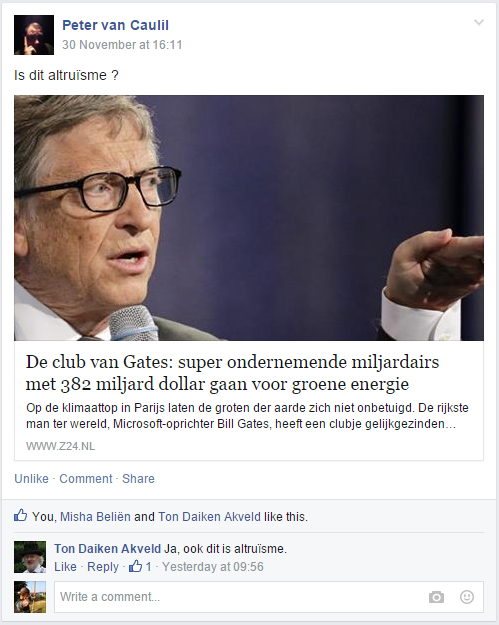The height and width of the screenshot is (625, 499).
Task: Click the Bill Gates article preview image
Action: tap(249, 218)
